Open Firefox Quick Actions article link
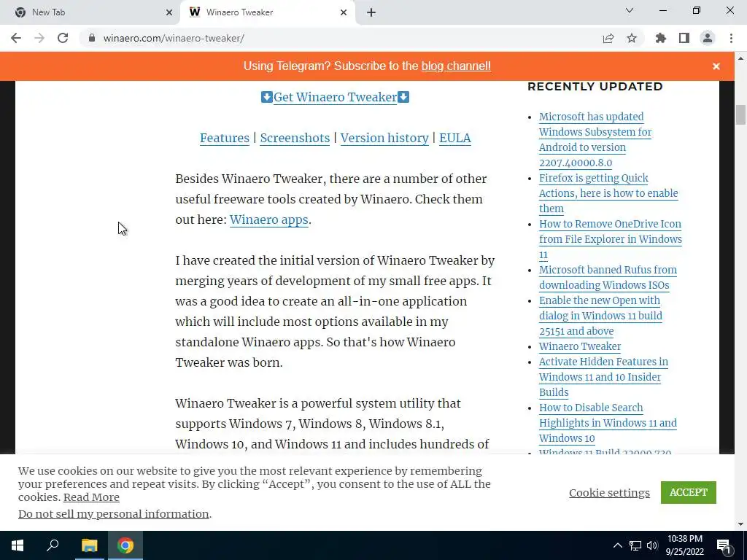The width and height of the screenshot is (747, 560). click(x=608, y=192)
